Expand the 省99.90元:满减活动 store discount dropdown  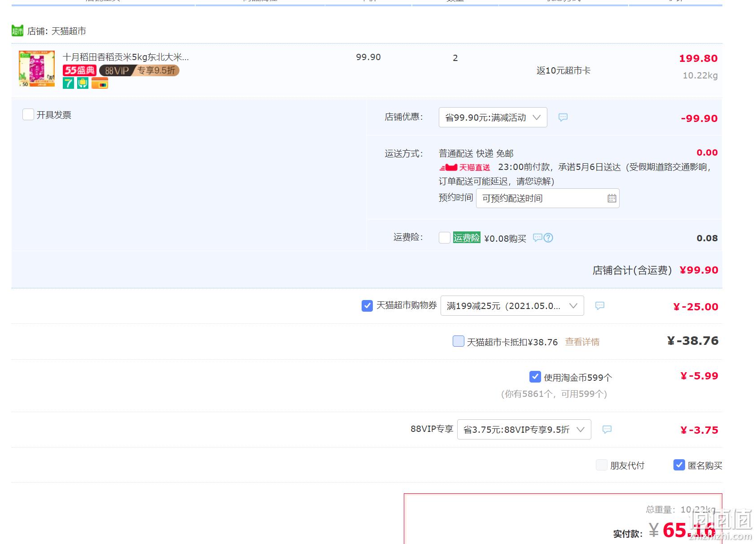[493, 118]
